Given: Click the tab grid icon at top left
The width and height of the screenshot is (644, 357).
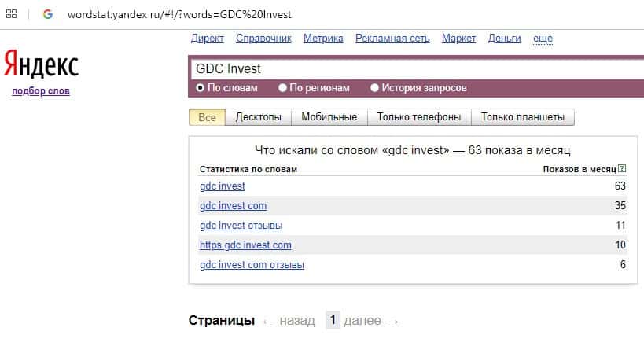Looking at the screenshot, I should (x=12, y=14).
